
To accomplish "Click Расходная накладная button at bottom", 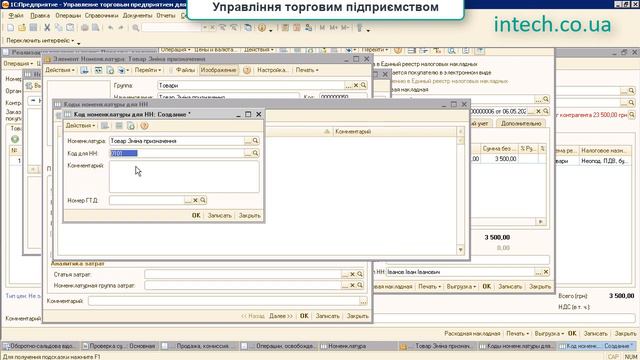I will click(x=472, y=333).
